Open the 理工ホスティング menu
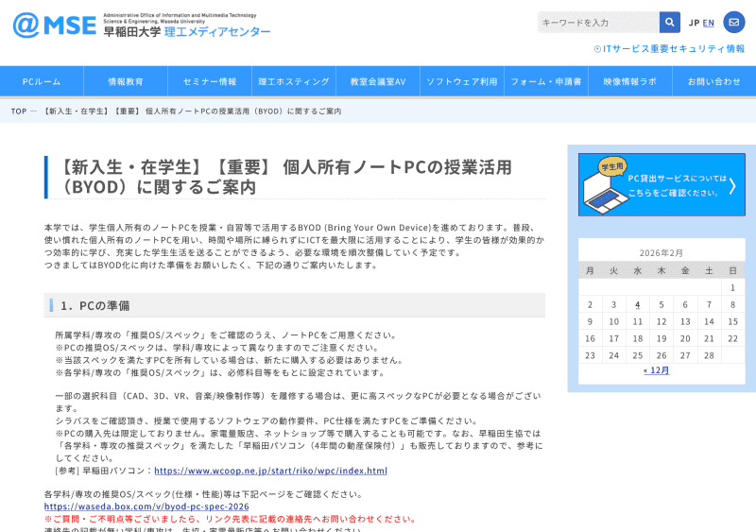This screenshot has height=532, width=756. coord(294,81)
